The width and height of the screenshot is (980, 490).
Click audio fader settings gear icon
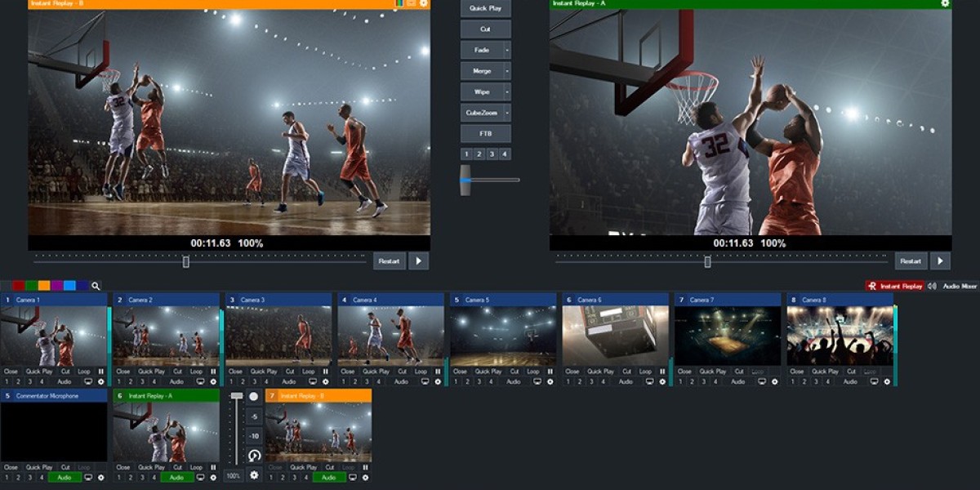click(x=254, y=474)
